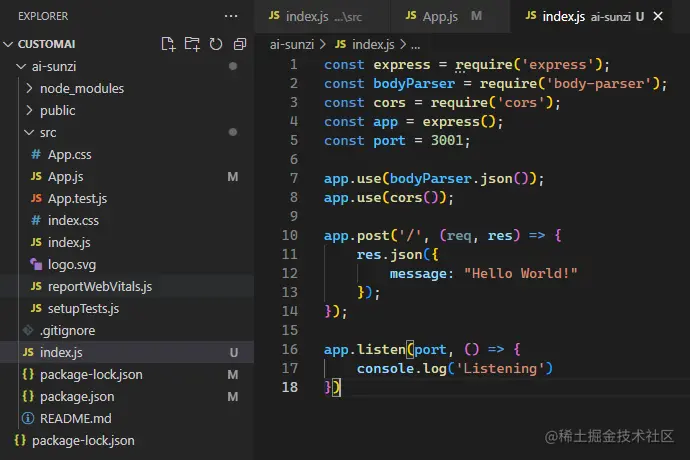Click the info icon beside README.md

[28, 418]
